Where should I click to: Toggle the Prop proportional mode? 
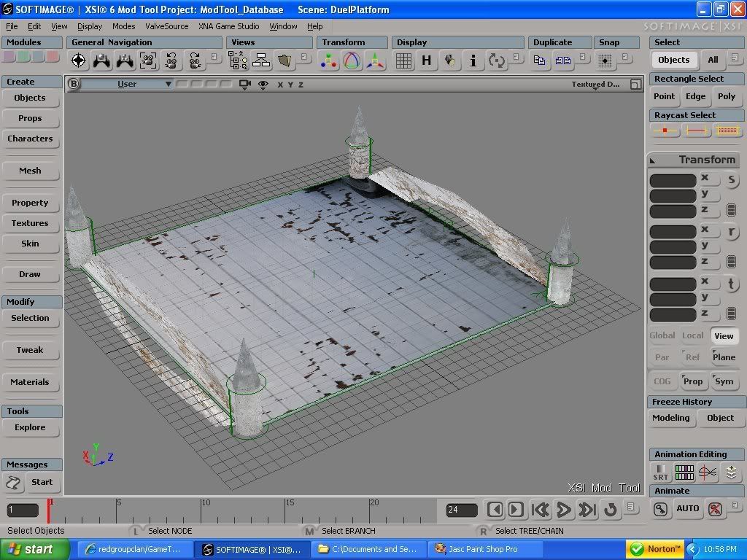tap(693, 381)
